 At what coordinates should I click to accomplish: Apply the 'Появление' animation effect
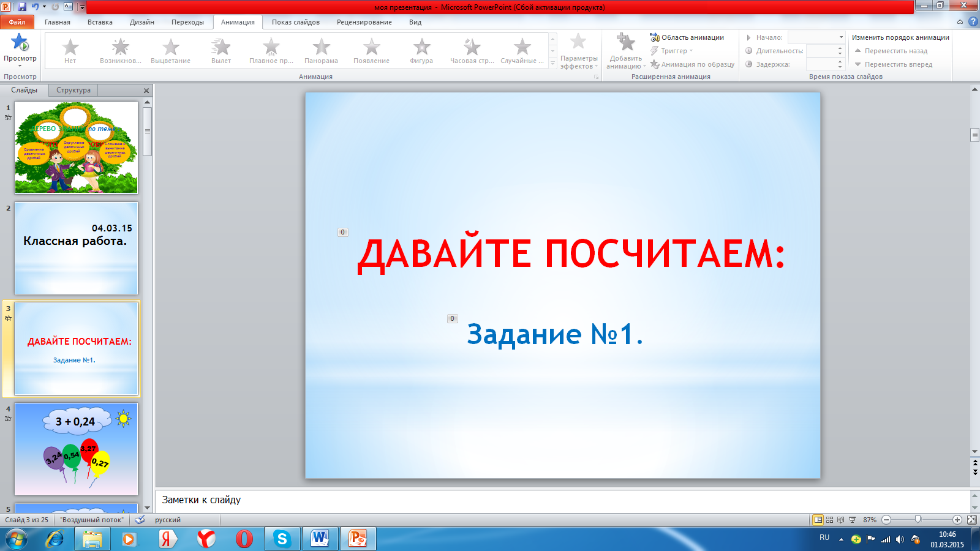pyautogui.click(x=372, y=50)
